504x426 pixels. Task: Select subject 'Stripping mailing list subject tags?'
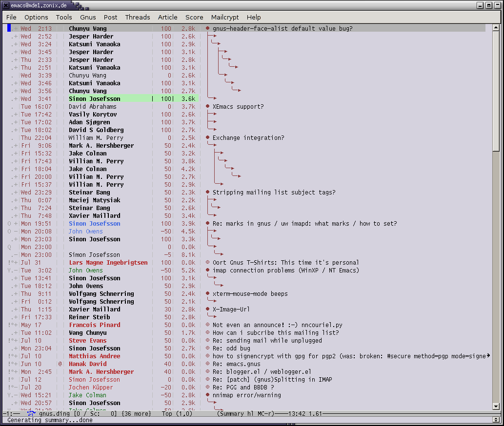pyautogui.click(x=274, y=192)
